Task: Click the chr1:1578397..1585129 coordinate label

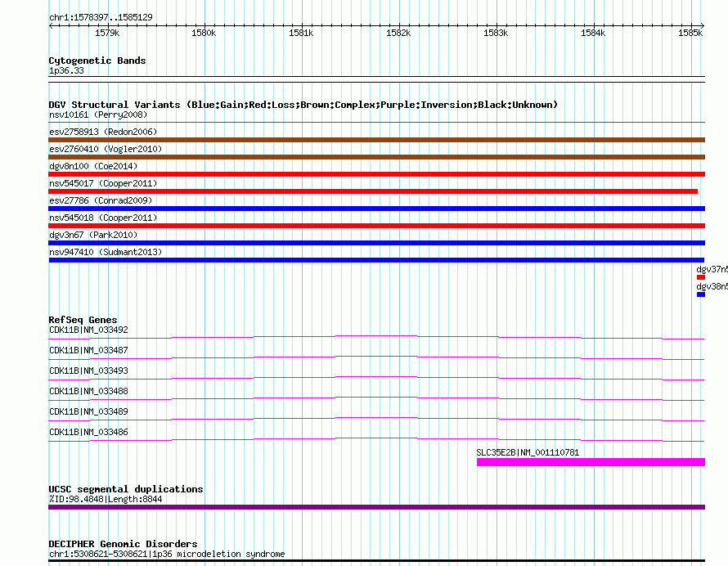Action: click(101, 18)
